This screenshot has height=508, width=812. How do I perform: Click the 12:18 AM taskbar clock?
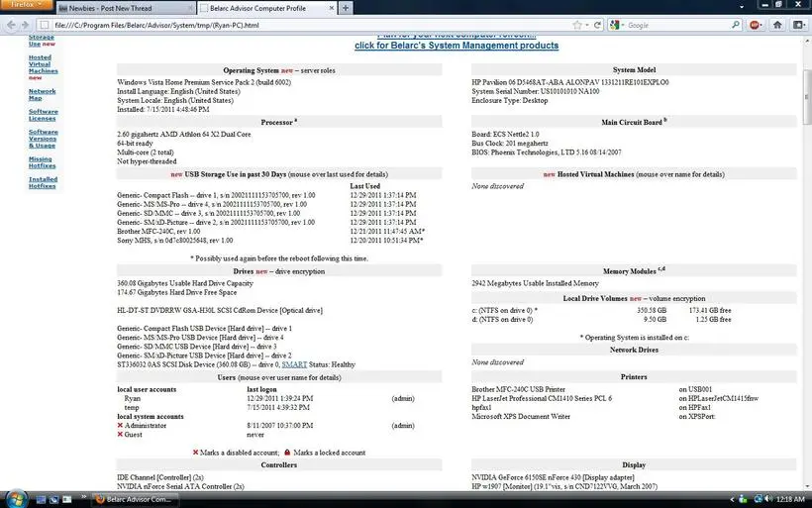click(x=791, y=499)
